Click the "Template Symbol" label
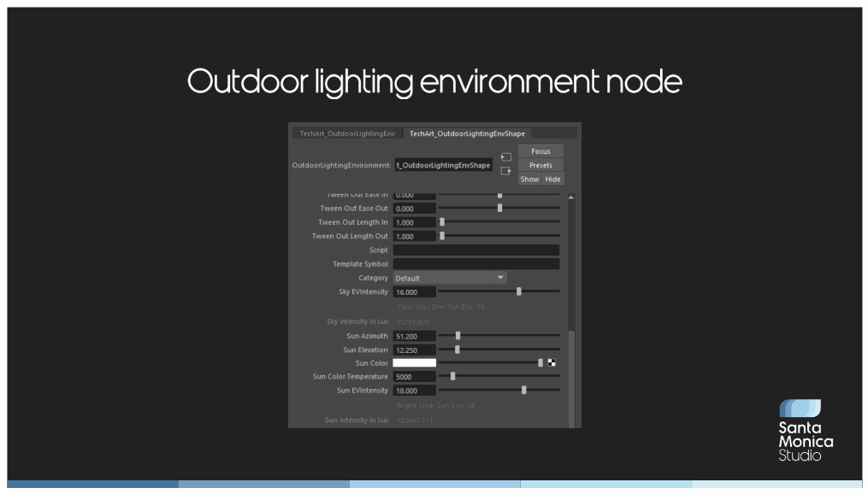 click(x=360, y=264)
